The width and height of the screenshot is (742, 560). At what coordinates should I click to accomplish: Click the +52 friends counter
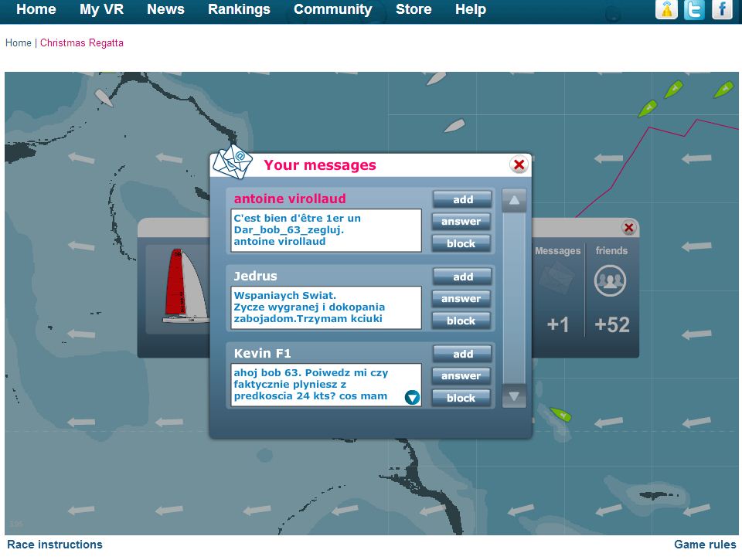(x=612, y=325)
